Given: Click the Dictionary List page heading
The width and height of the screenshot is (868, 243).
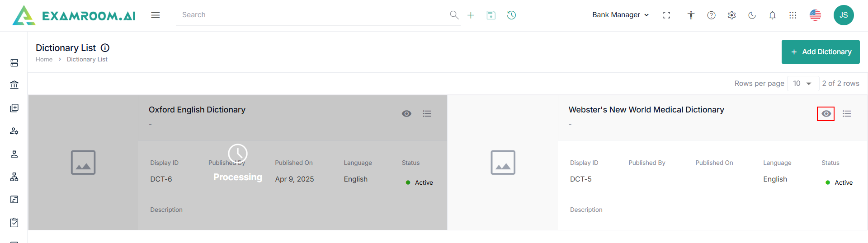Looking at the screenshot, I should [x=66, y=48].
